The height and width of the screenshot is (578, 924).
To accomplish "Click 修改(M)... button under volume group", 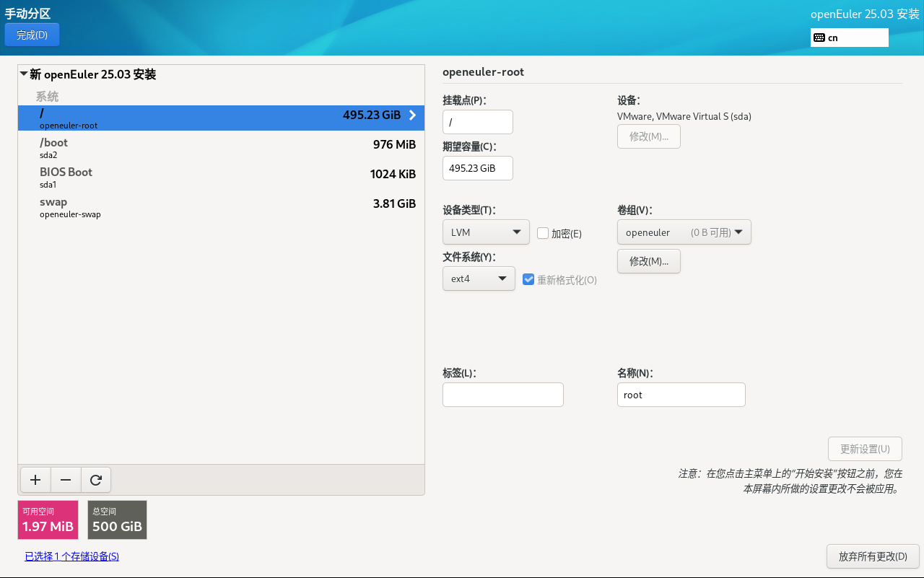I will (x=649, y=261).
